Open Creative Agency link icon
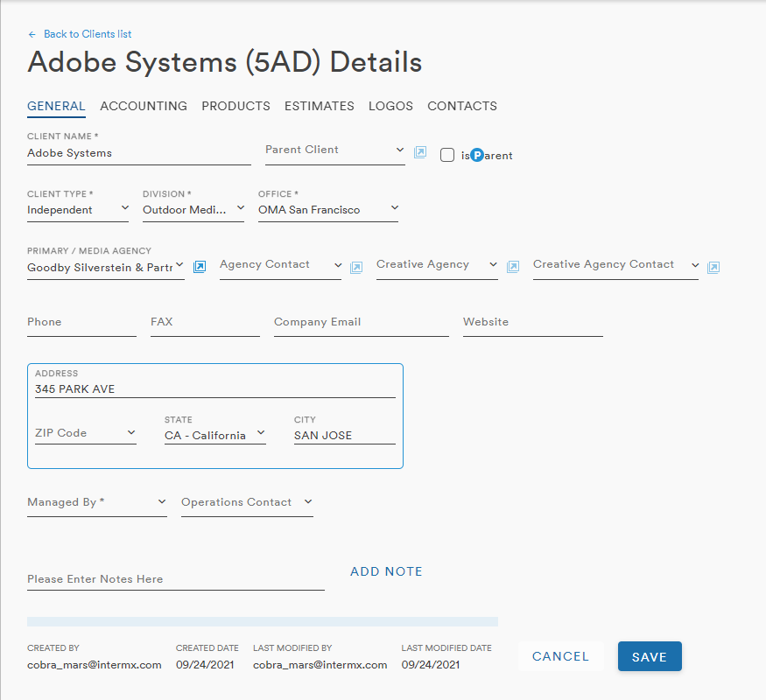The width and height of the screenshot is (766, 700). 513,267
